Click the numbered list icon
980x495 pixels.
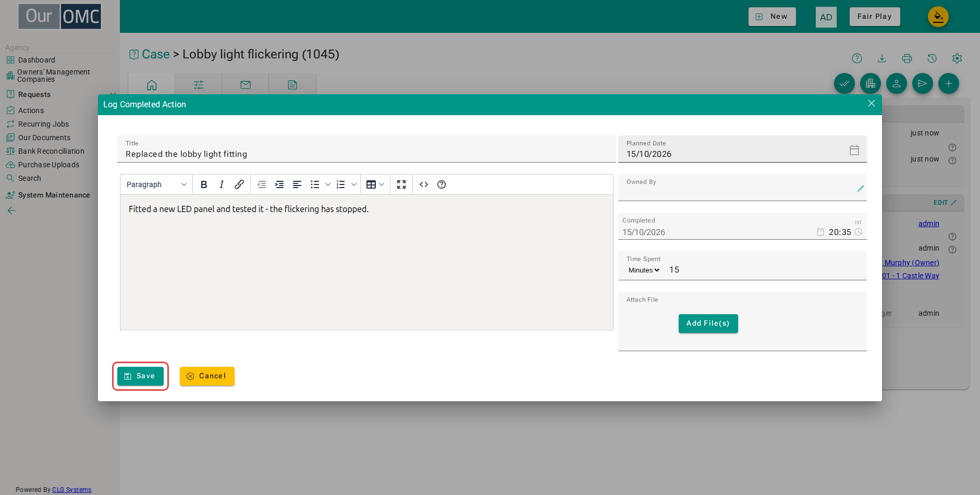click(x=341, y=184)
